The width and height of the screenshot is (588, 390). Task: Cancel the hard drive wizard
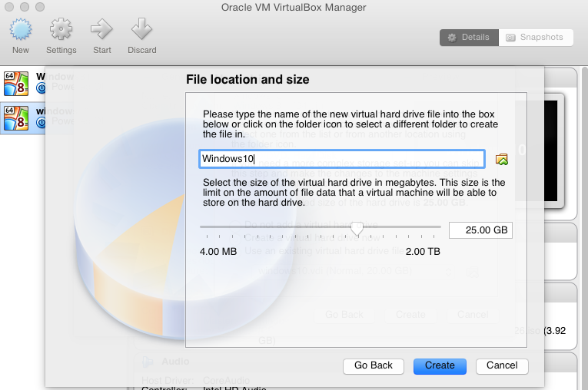pos(501,365)
